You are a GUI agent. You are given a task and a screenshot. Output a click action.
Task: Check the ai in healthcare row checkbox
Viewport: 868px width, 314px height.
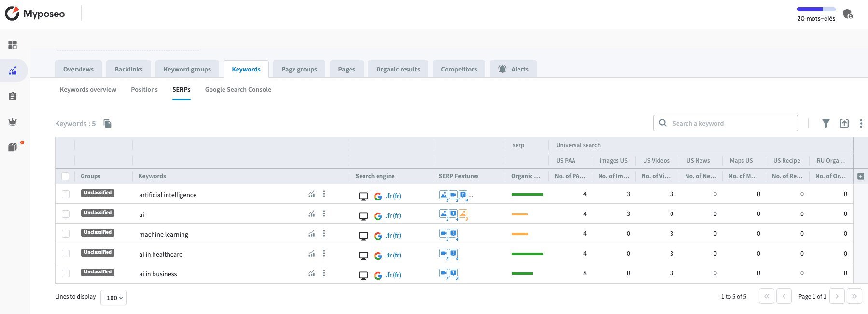pos(66,254)
